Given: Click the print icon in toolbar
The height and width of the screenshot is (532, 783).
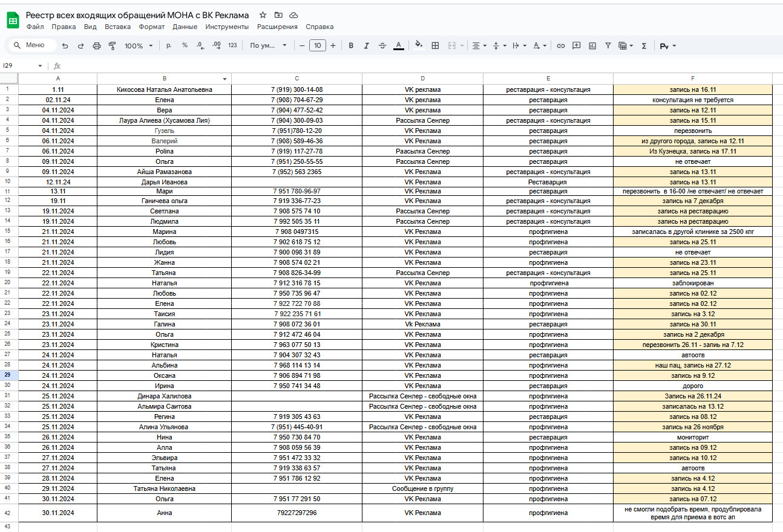Looking at the screenshot, I should tap(97, 45).
